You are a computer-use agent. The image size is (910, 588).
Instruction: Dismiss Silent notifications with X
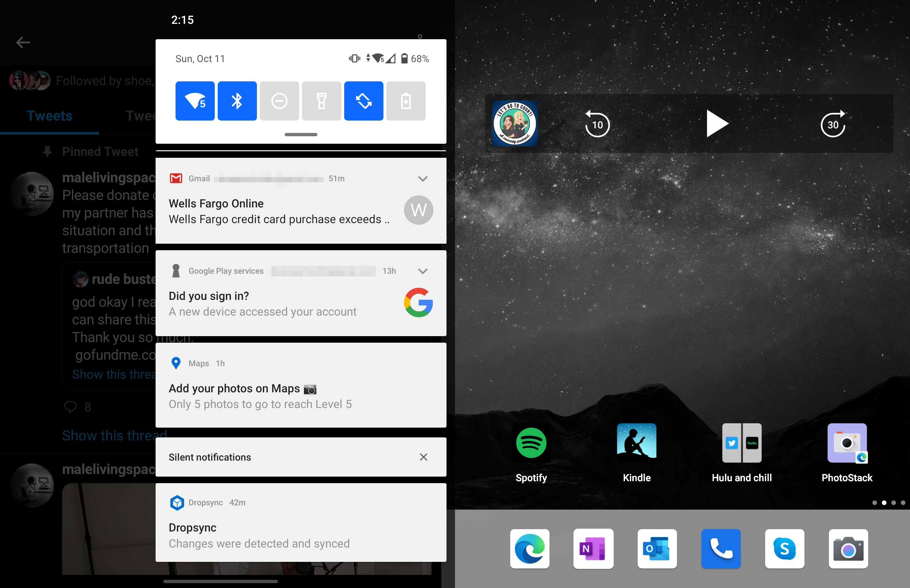[423, 457]
